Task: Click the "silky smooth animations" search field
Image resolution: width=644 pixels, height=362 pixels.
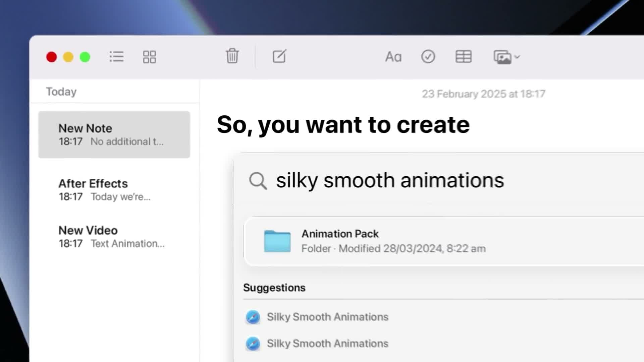Action: click(x=390, y=180)
